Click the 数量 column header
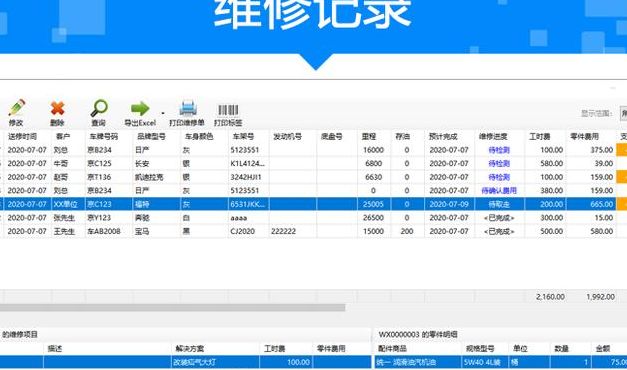 561,349
